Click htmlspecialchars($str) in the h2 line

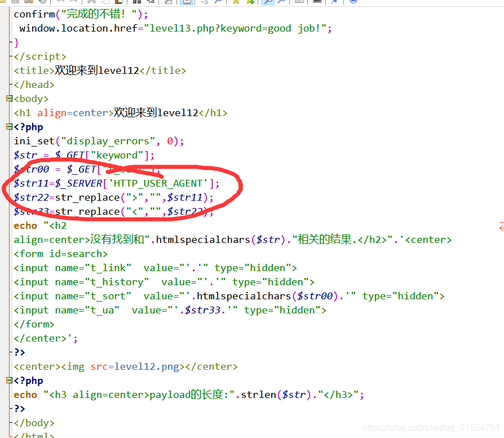click(220, 240)
